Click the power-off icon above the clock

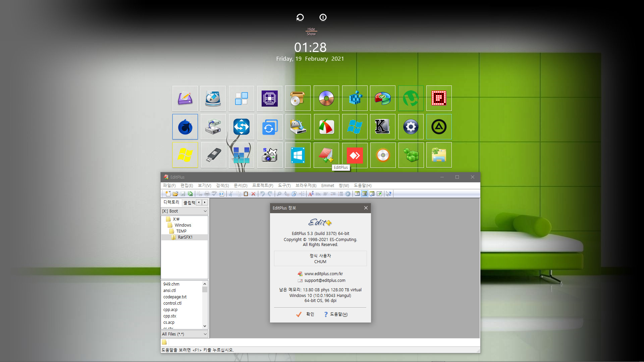pyautogui.click(x=323, y=17)
